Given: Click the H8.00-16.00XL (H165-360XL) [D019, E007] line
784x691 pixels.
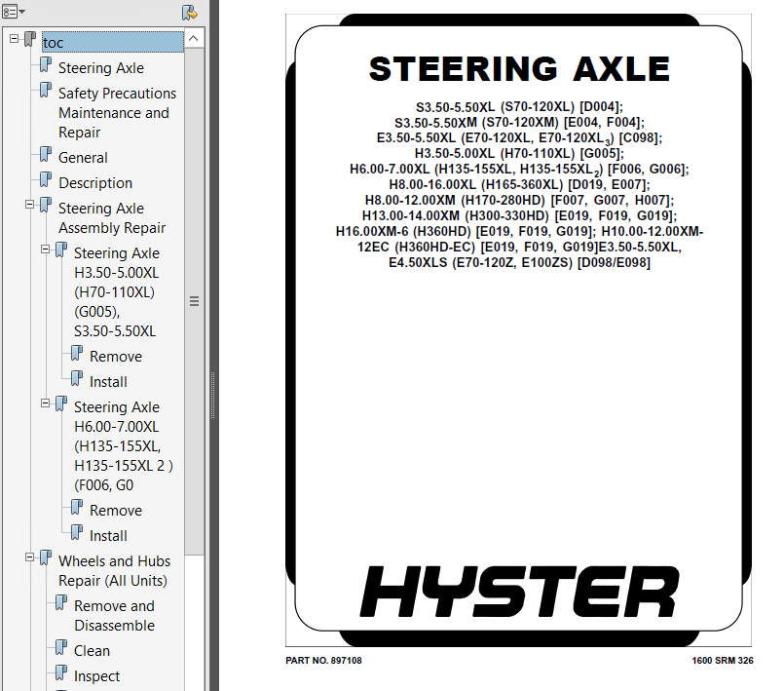Looking at the screenshot, I should tap(519, 184).
